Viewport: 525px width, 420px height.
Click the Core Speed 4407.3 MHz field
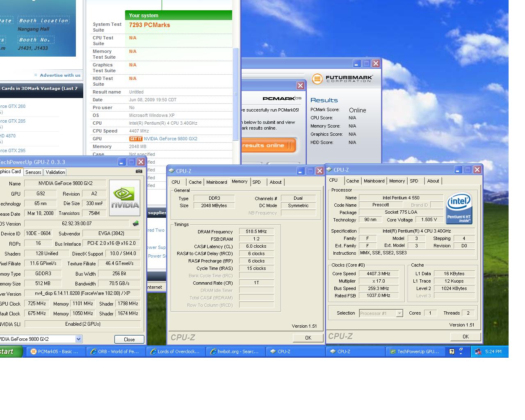pyautogui.click(x=379, y=274)
